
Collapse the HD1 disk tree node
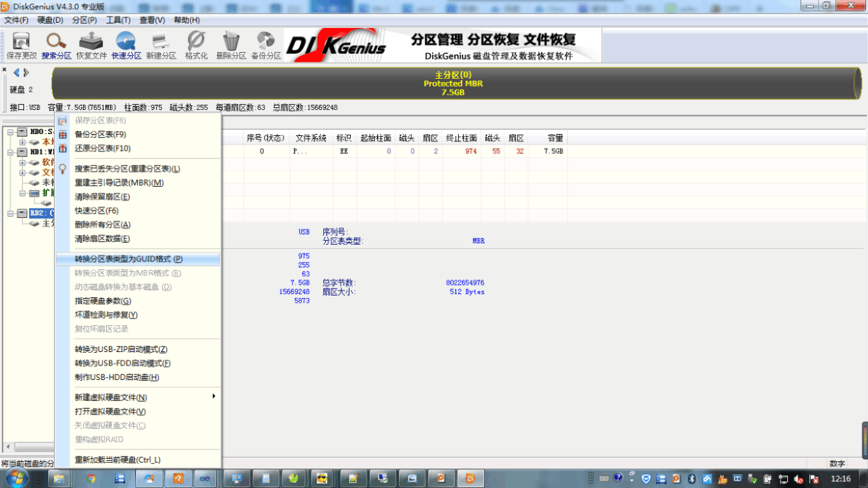click(10, 152)
